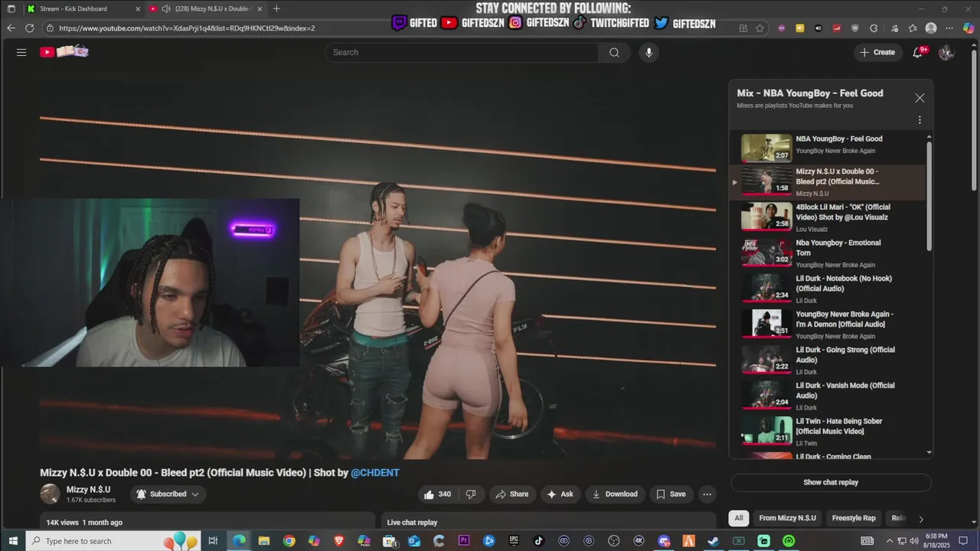This screenshot has height=551, width=980.
Task: Close the Mix playlist panel
Action: pyautogui.click(x=920, y=98)
